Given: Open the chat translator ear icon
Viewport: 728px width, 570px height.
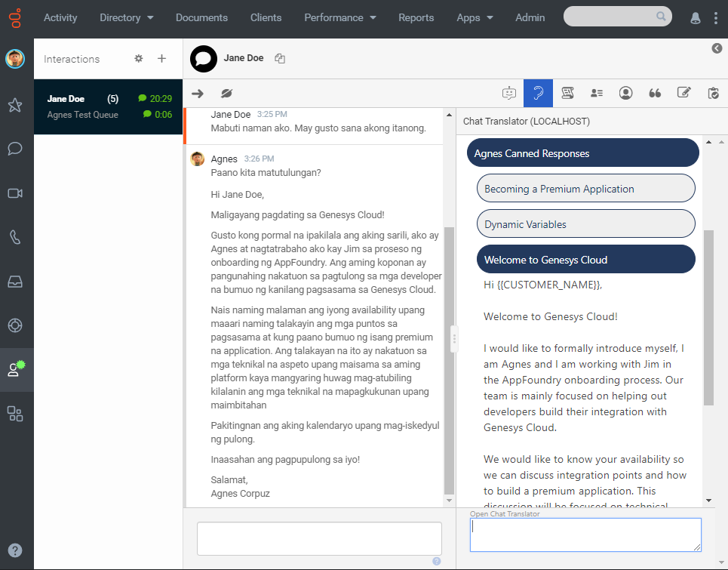Looking at the screenshot, I should pos(538,94).
